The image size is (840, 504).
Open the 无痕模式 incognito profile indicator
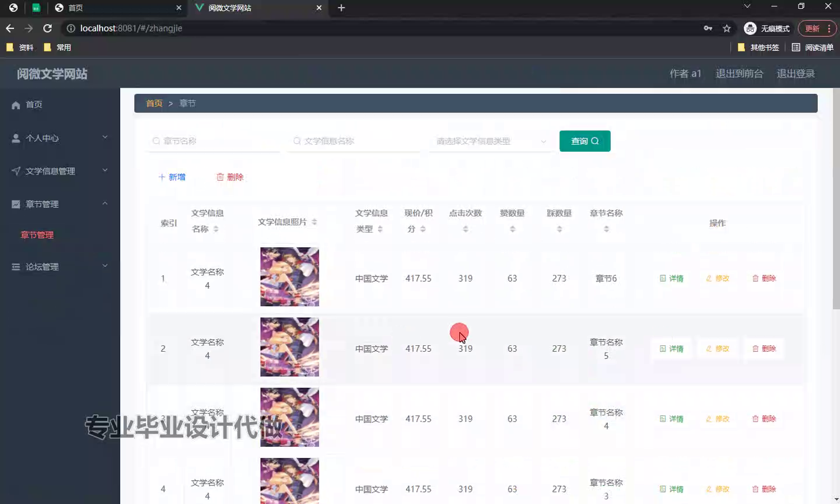pos(767,28)
